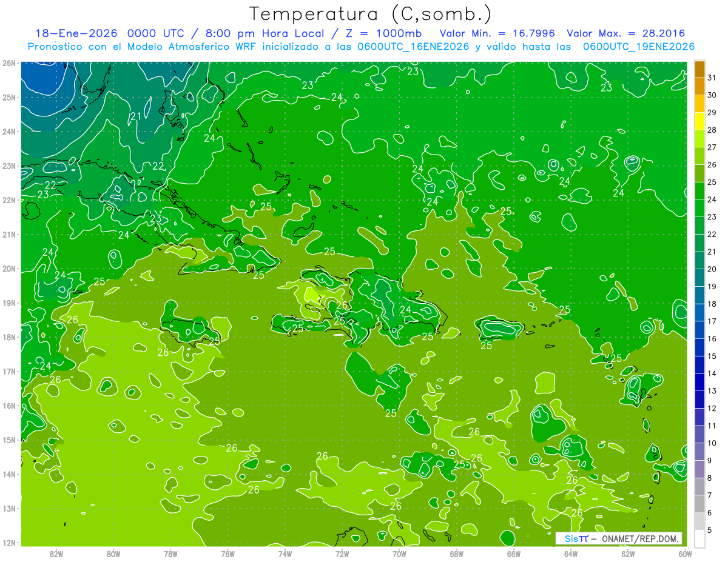The width and height of the screenshot is (728, 562).
Task: Click the '17N' latitude axis label
Action: [x=8, y=372]
